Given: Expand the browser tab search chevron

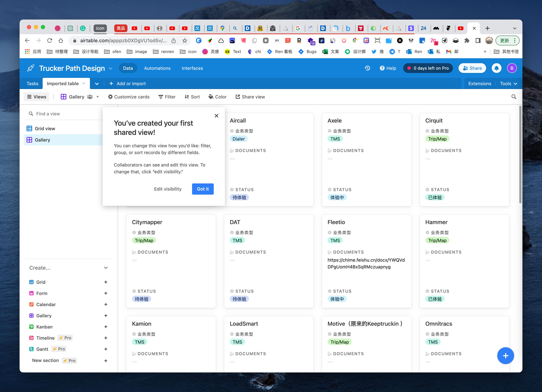Looking at the screenshot, I should [515, 28].
